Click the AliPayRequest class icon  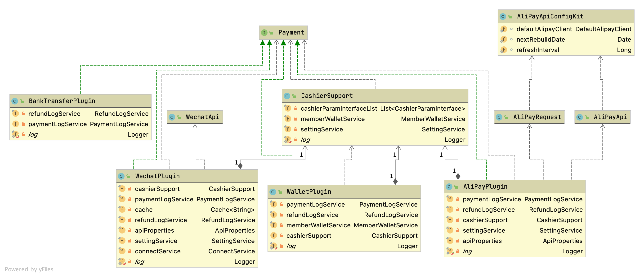click(x=499, y=117)
